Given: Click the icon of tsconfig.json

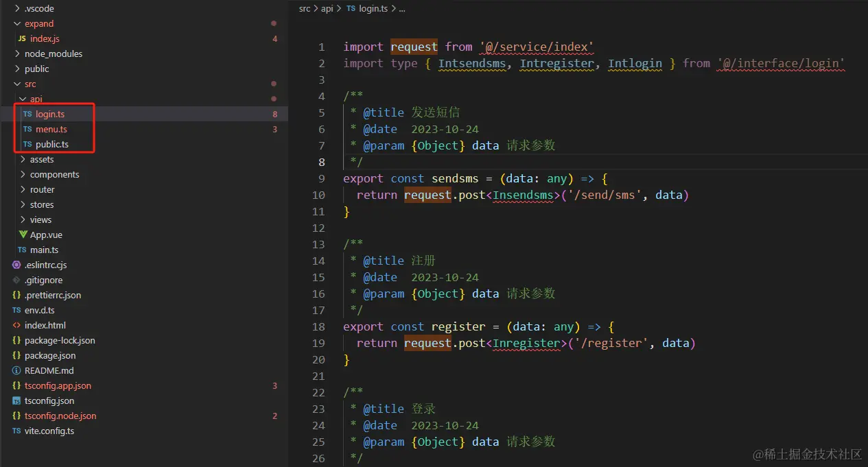Looking at the screenshot, I should (16, 401).
